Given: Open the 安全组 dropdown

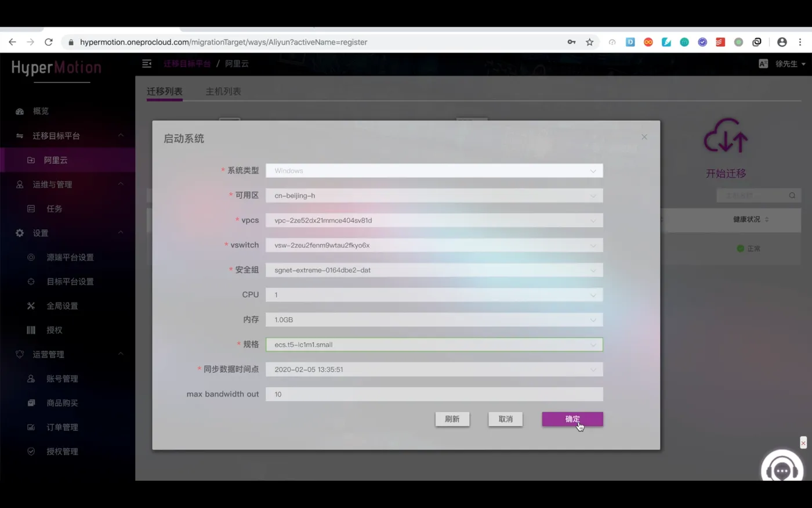Looking at the screenshot, I should coord(434,270).
